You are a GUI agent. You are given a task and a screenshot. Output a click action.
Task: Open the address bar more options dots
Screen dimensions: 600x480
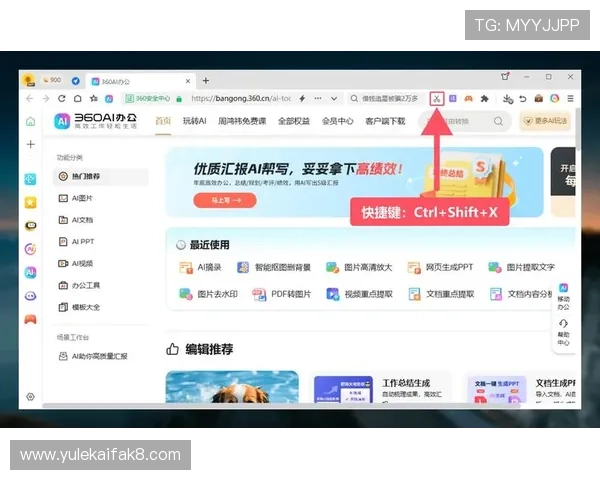(318, 98)
